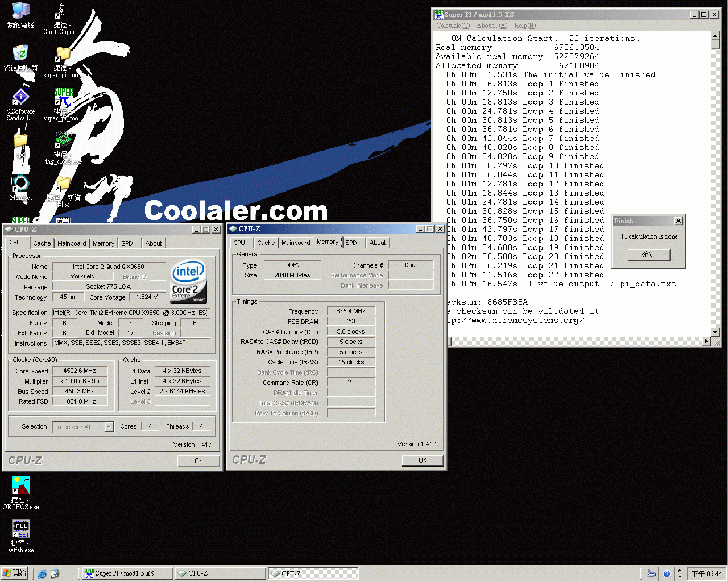Screen dimensions: 728x582
Task: Click OK in the CPU-Z Memory window
Action: tap(423, 460)
